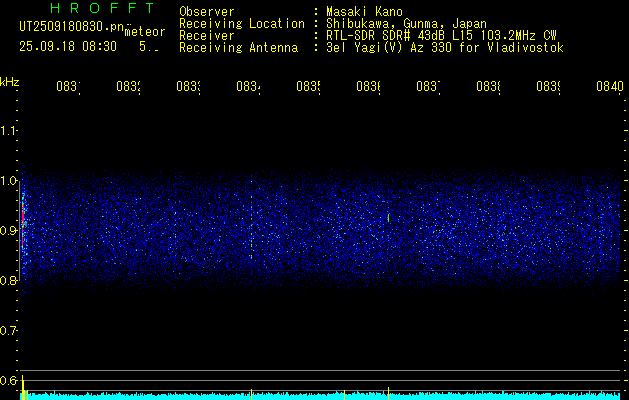
Task: Click the 0.8 frequency axis label
Action: (9, 281)
